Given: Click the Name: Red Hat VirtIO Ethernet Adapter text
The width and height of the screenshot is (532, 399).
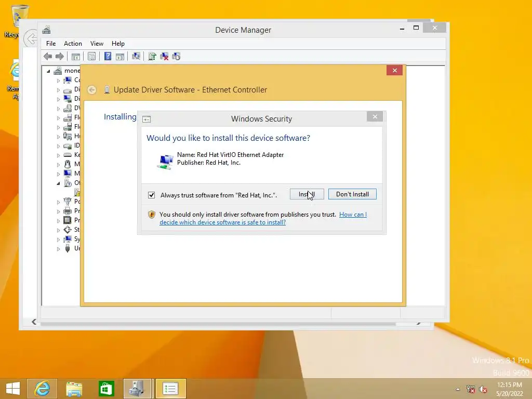Looking at the screenshot, I should pyautogui.click(x=230, y=155).
